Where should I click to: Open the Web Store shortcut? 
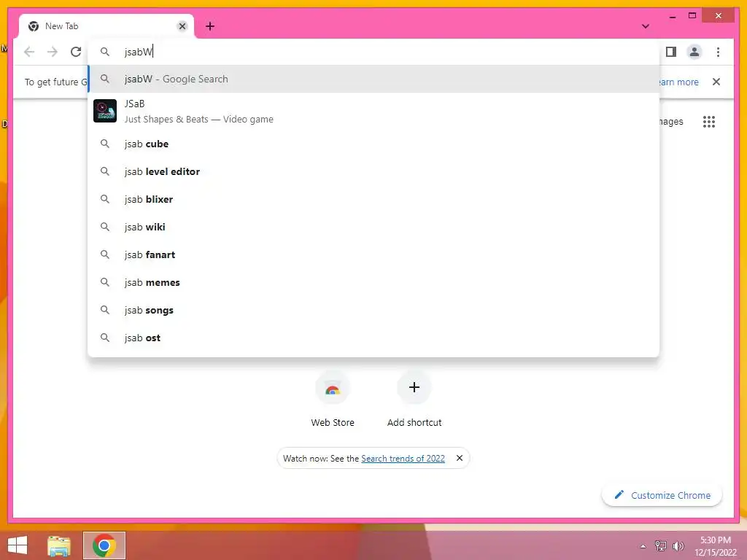coord(333,400)
